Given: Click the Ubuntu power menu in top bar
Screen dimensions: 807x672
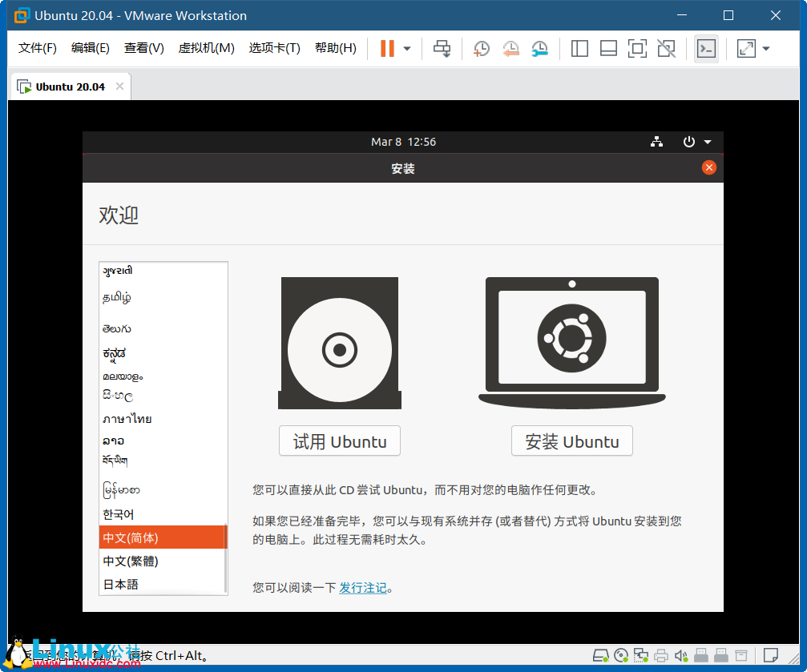Looking at the screenshot, I should [x=689, y=142].
